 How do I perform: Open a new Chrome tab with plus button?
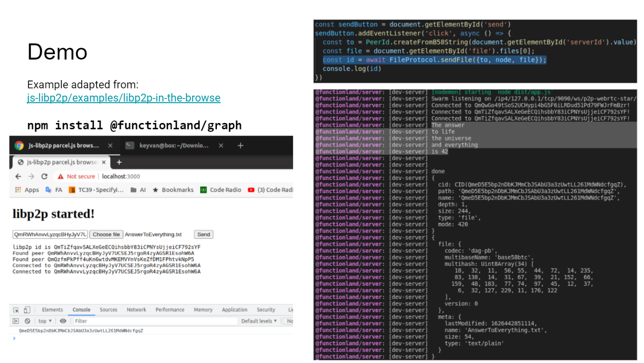point(119,162)
